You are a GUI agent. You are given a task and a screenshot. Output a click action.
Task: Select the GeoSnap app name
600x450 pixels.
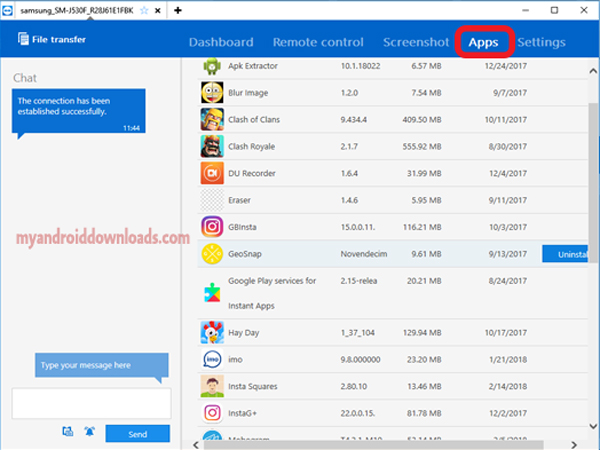point(245,254)
